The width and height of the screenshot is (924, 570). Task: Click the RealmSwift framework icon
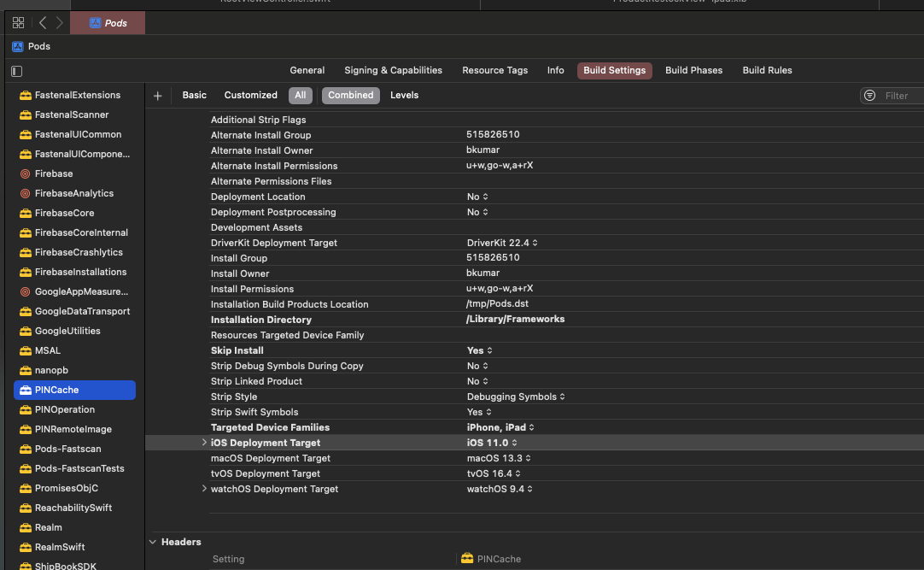pyautogui.click(x=26, y=547)
